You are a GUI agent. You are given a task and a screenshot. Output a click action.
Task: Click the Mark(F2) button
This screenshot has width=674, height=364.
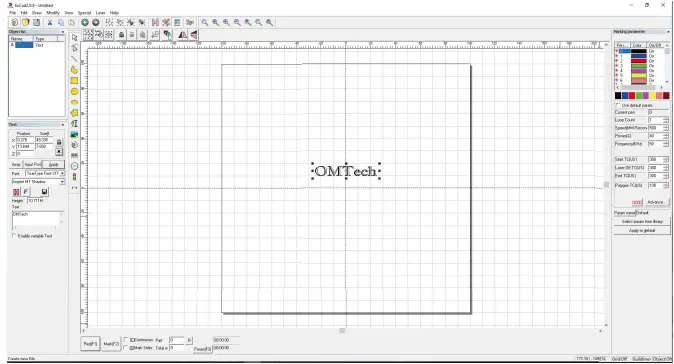pos(111,344)
